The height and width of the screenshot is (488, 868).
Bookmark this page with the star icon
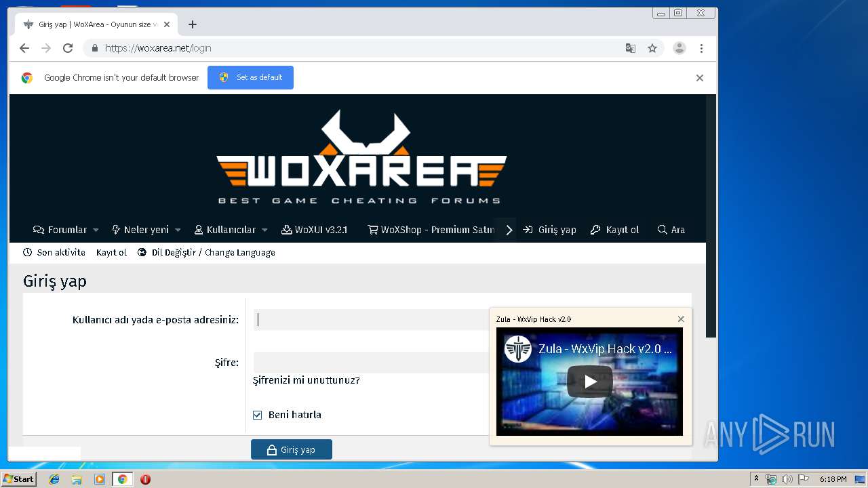pyautogui.click(x=652, y=48)
